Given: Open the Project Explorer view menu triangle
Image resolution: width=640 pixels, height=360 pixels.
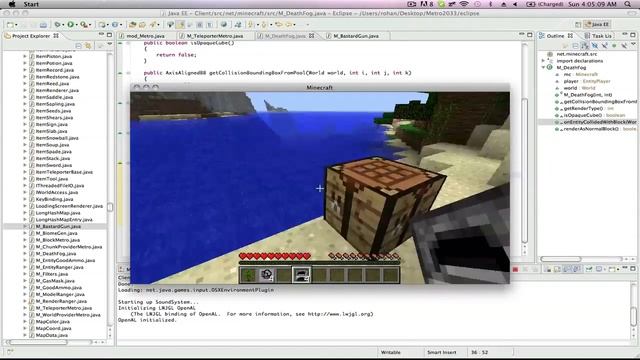Looking at the screenshot, I should 110,44.
